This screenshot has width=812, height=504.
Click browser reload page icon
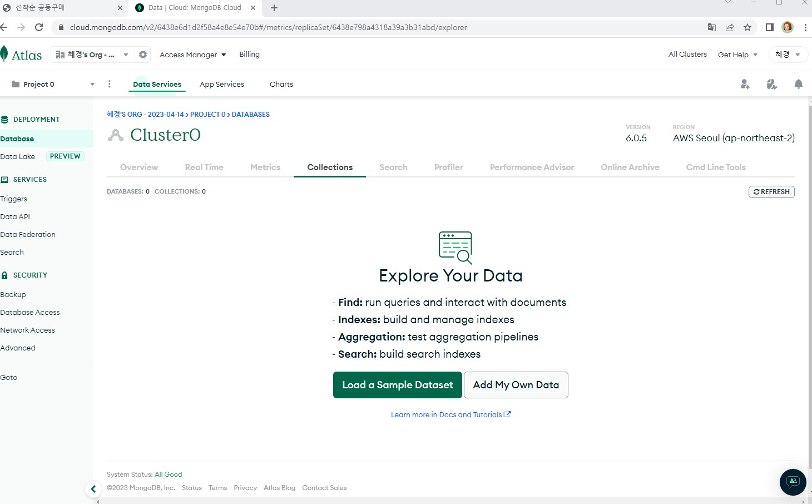tap(39, 27)
